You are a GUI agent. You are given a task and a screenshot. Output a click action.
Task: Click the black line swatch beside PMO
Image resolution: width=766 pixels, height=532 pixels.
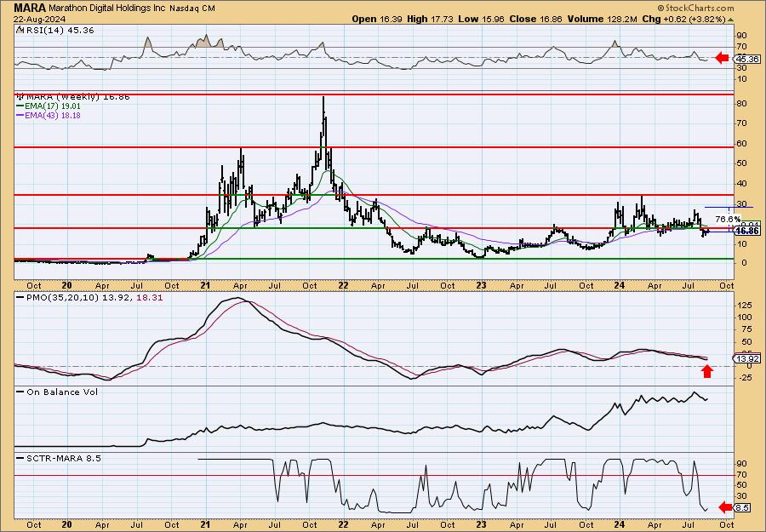pyautogui.click(x=20, y=297)
